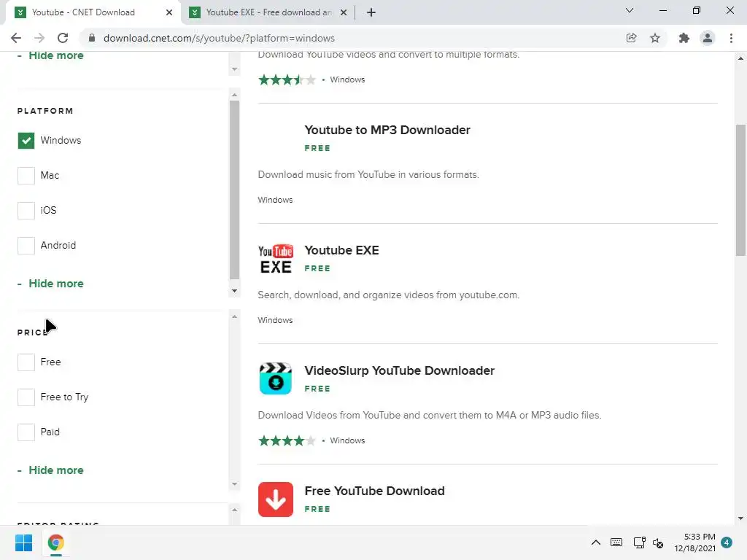Click the VideoSlurp YouTube Downloader icon
The width and height of the screenshot is (747, 560).
[275, 379]
